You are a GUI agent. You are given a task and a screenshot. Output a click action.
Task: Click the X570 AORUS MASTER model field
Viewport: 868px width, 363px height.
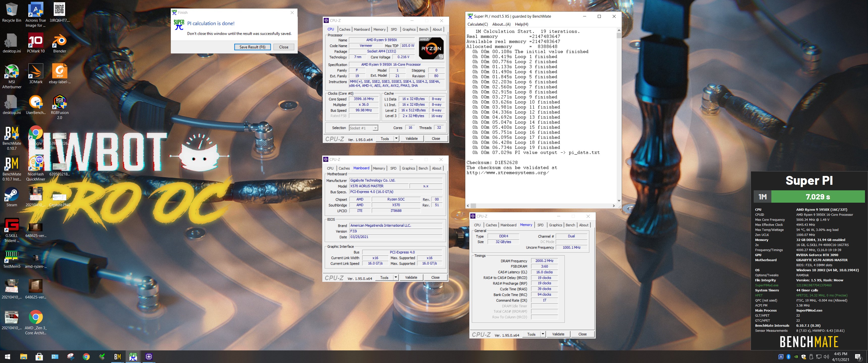pos(379,186)
